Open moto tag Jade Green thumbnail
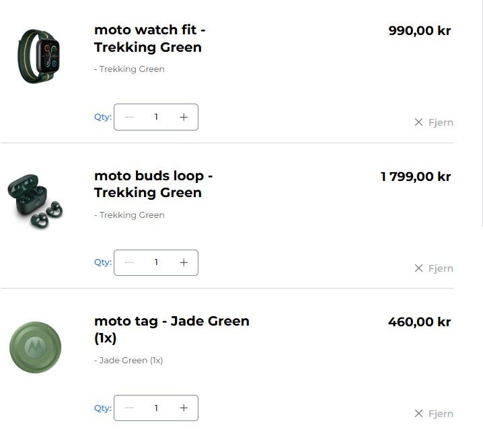The width and height of the screenshot is (483, 448). [x=36, y=347]
